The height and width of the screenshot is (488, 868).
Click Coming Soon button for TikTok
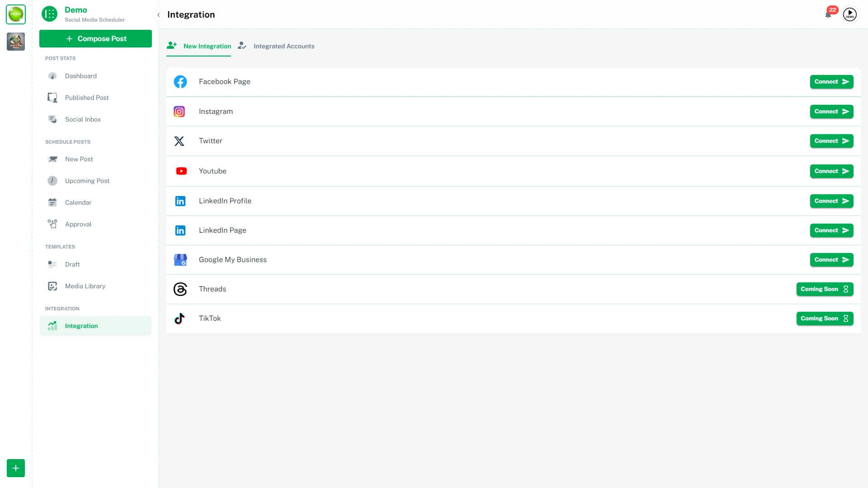pos(825,319)
